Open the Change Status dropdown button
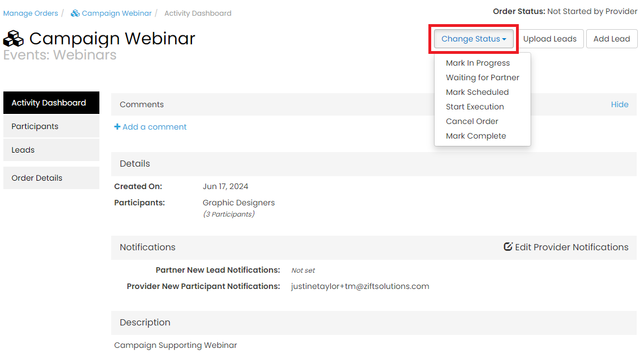The width and height of the screenshot is (644, 358). [x=473, y=39]
